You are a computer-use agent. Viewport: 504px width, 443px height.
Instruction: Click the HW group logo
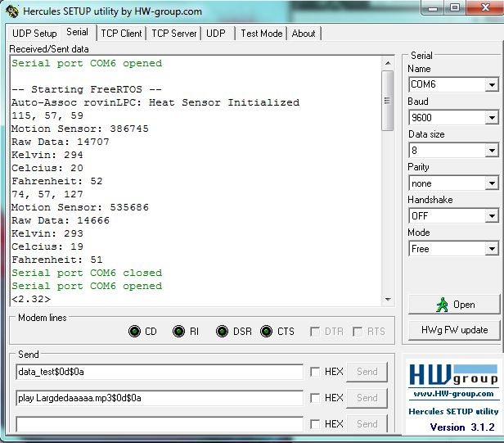pyautogui.click(x=453, y=375)
